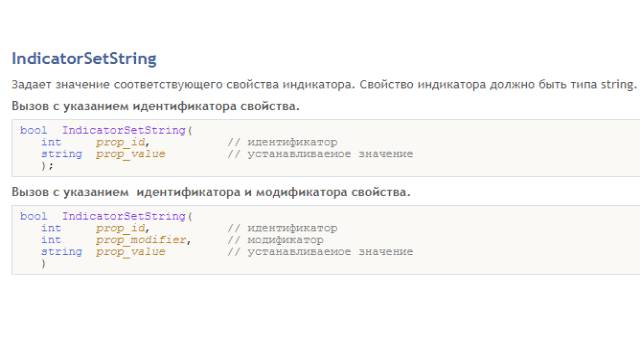Click prop_modifier parameter in second code block
The width and height of the screenshot is (640, 360).
tap(143, 240)
